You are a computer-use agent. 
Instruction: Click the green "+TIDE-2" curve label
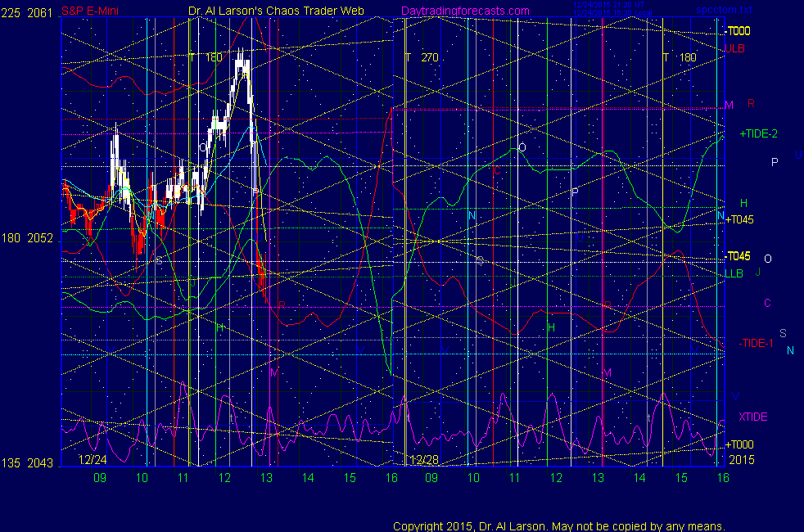(758, 133)
